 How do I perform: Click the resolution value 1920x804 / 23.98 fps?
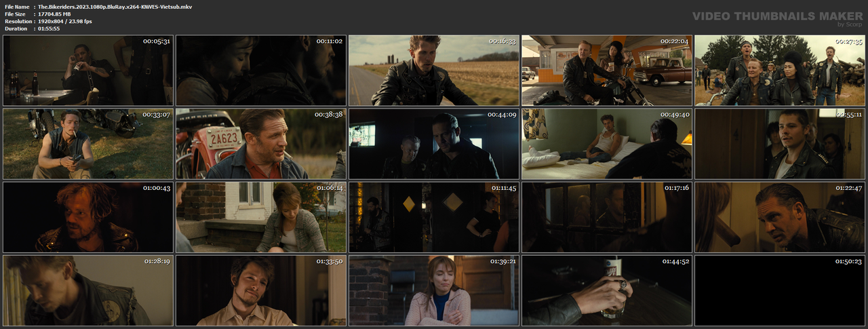pyautogui.click(x=65, y=21)
